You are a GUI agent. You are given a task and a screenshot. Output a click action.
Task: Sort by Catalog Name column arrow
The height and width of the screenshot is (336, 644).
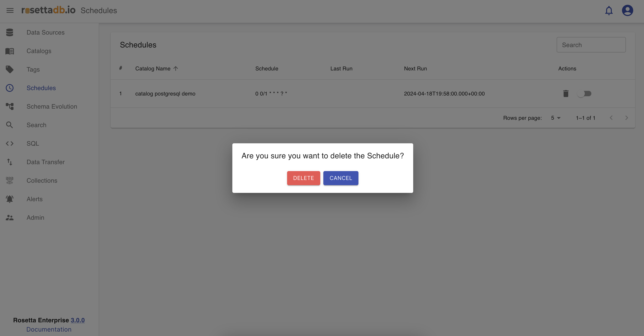pyautogui.click(x=176, y=68)
